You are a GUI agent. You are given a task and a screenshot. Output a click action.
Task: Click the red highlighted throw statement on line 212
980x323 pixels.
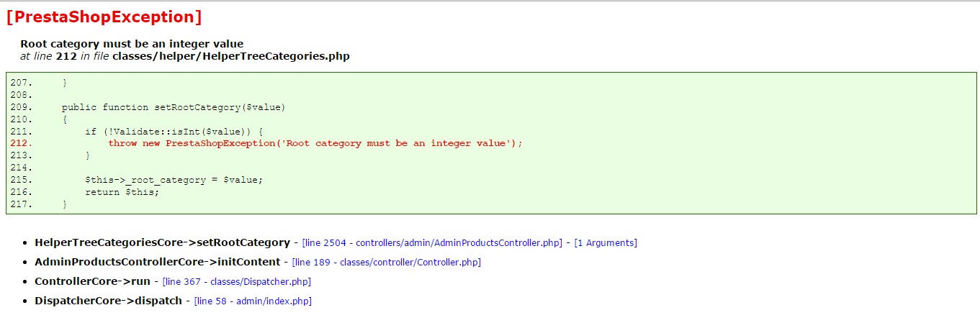click(315, 143)
